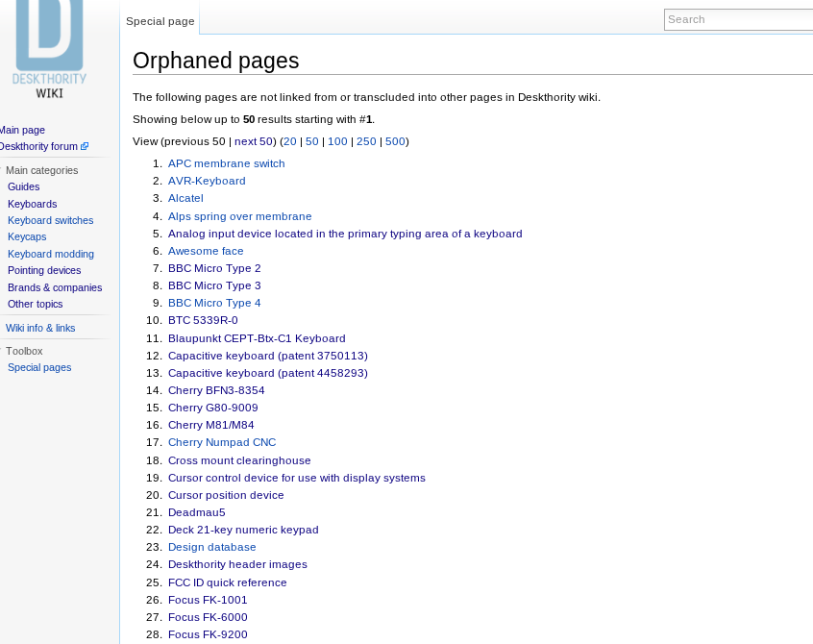Open the Cherry Numpad CNC page
Image resolution: width=813 pixels, height=644 pixels.
[x=222, y=442]
